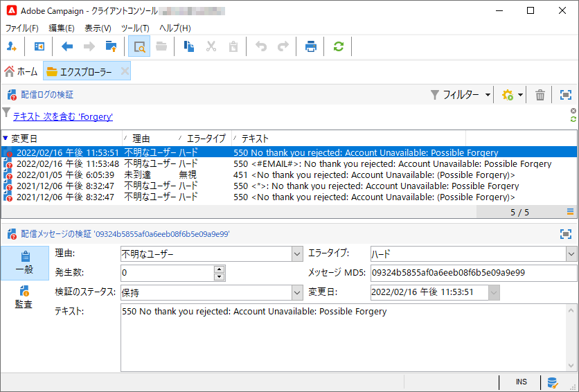Open the ツール(T) menu
The width and height of the screenshot is (579, 392).
(135, 28)
